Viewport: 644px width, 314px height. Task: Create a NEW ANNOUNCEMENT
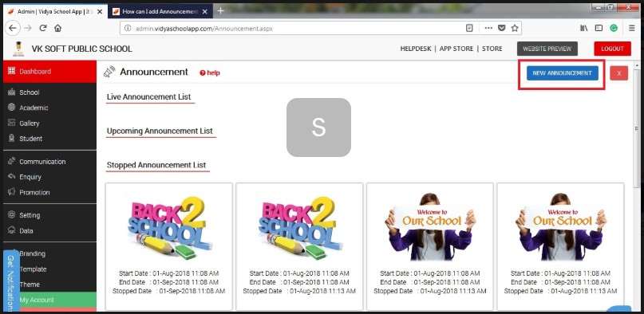click(x=562, y=73)
